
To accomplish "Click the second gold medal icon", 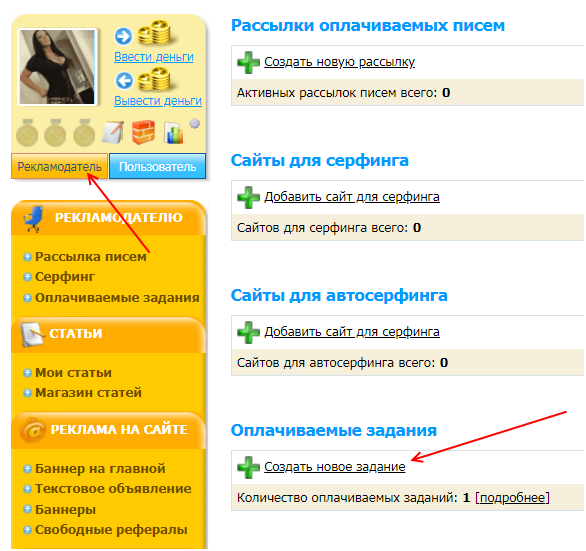I will point(55,132).
